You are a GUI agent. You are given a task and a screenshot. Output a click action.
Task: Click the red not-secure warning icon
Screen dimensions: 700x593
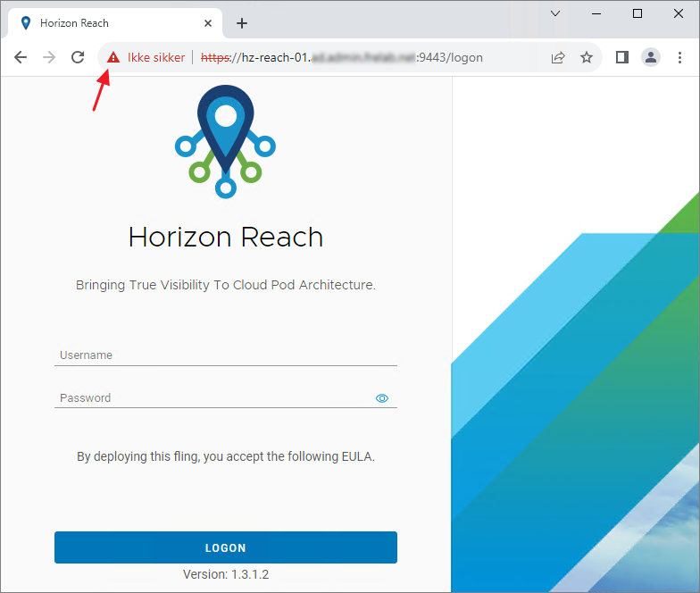[x=112, y=57]
